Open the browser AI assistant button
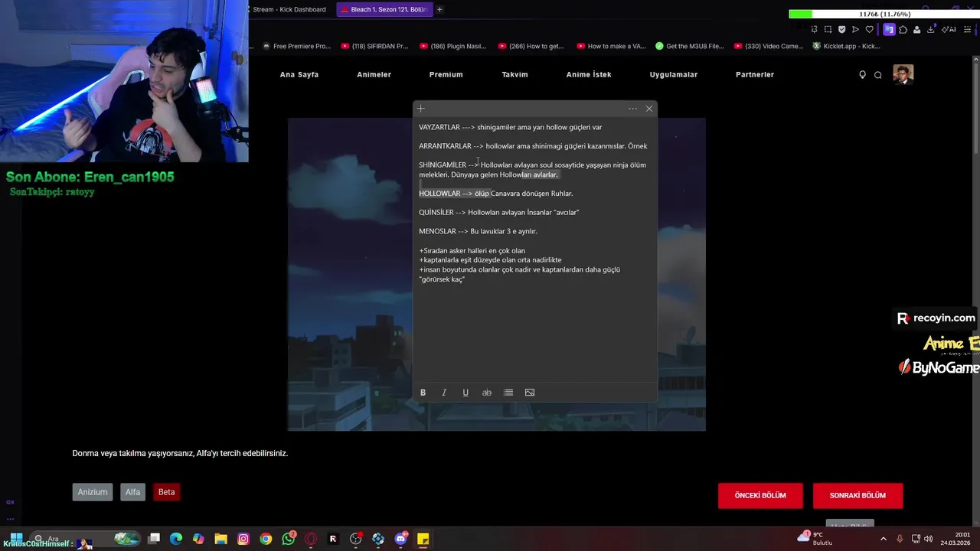 pos(949,30)
